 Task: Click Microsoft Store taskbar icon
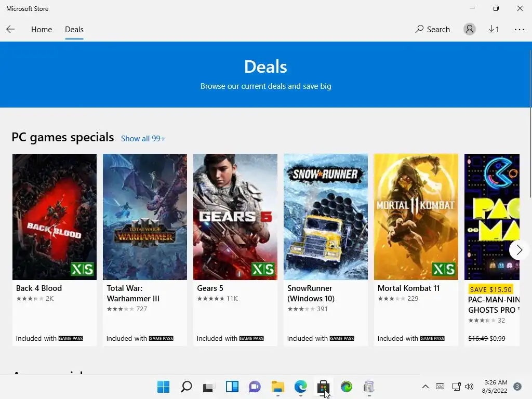tap(323, 387)
